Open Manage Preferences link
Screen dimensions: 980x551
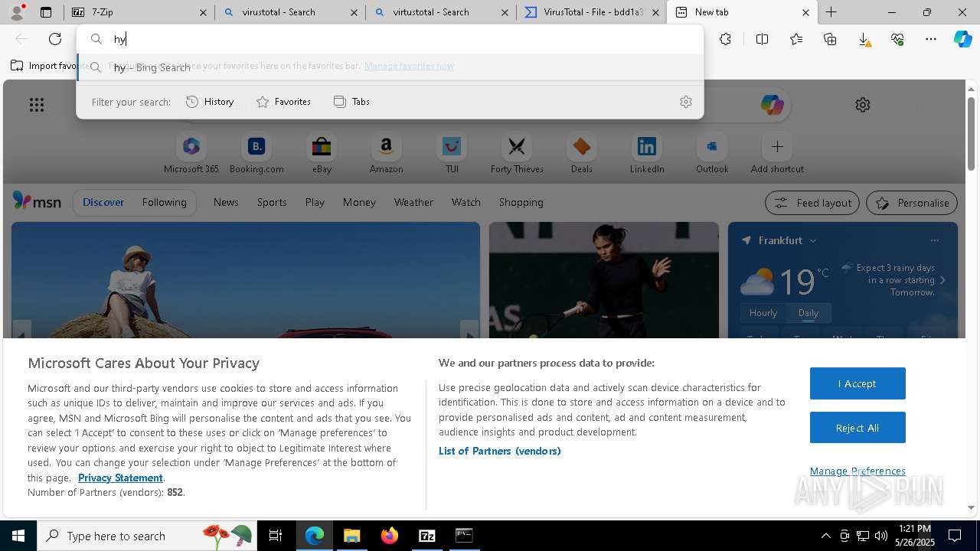[x=857, y=471]
